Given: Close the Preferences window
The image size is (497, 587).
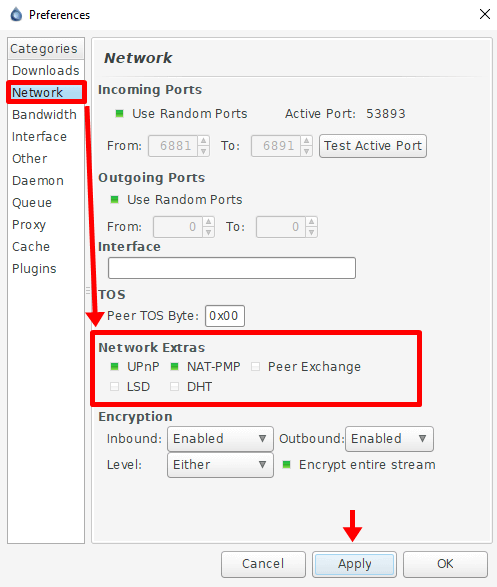Looking at the screenshot, I should 485,14.
